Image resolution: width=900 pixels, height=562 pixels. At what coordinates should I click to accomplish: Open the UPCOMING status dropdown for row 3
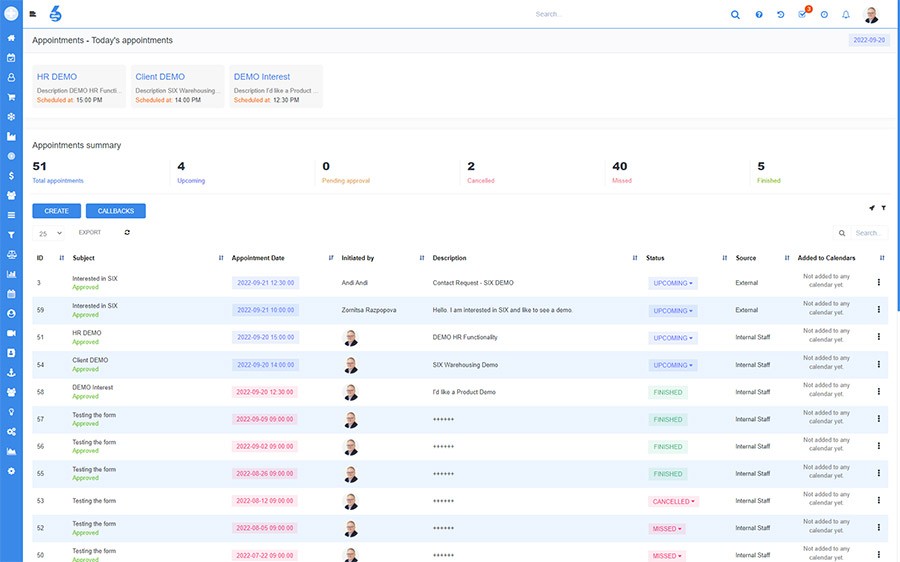pos(673,283)
